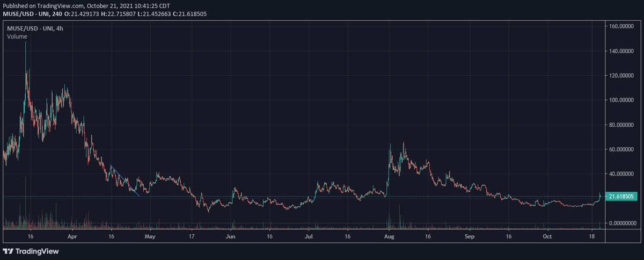
Task: Click the May label on time axis
Action: 150,236
